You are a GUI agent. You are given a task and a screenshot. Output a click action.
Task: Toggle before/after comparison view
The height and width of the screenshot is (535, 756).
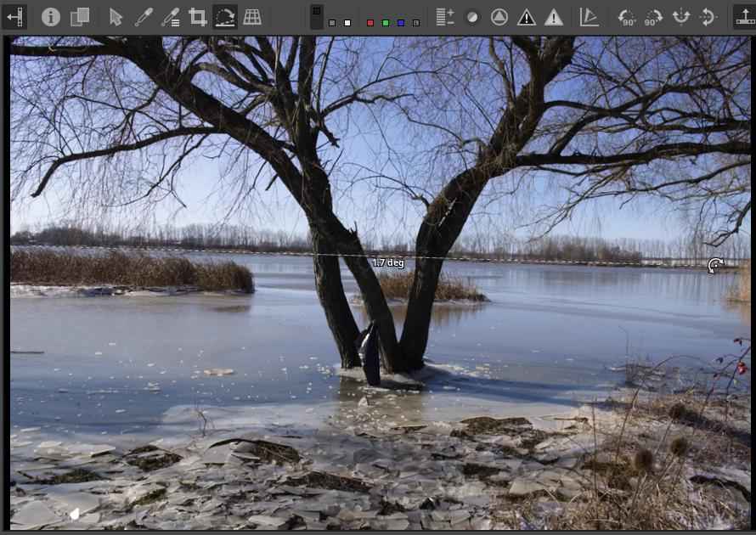pos(80,17)
